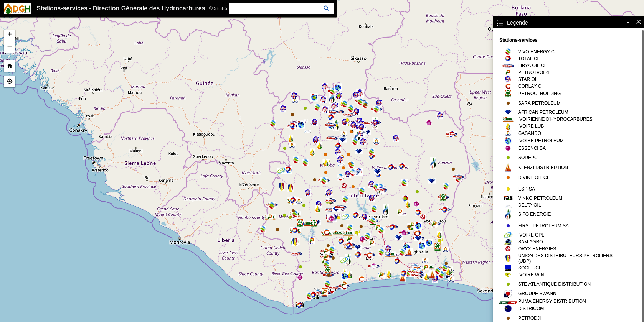This screenshot has width=644, height=322.
Task: Click the DGH logo
Action: (x=17, y=8)
